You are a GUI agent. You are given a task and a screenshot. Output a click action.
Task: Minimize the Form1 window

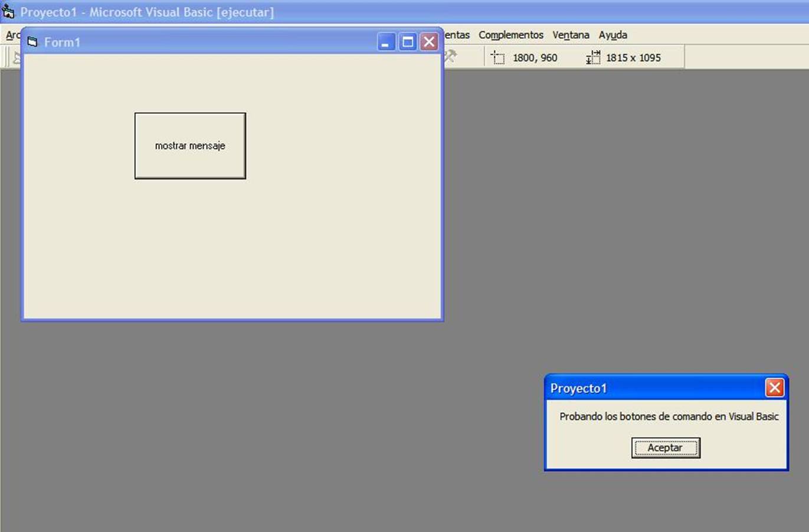[x=387, y=41]
